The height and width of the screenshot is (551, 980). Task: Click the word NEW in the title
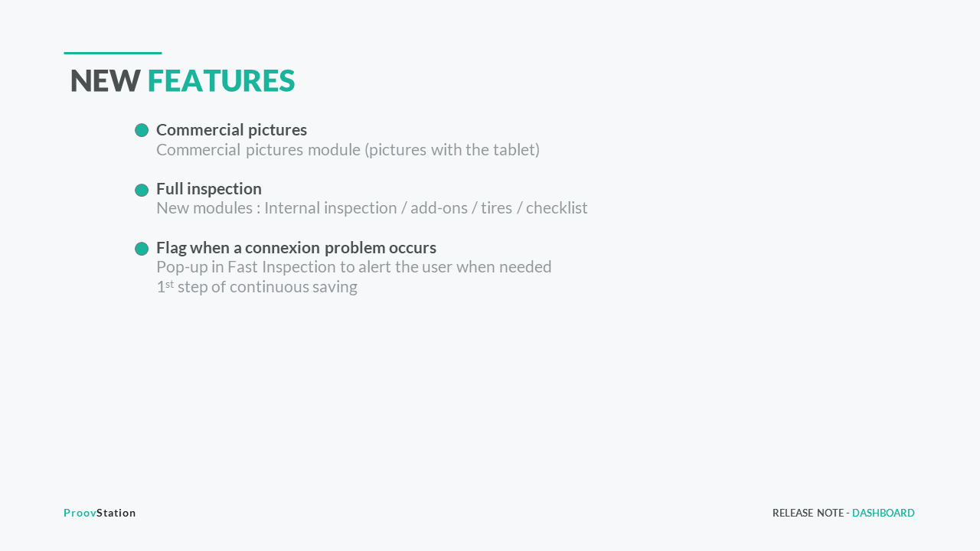point(106,80)
